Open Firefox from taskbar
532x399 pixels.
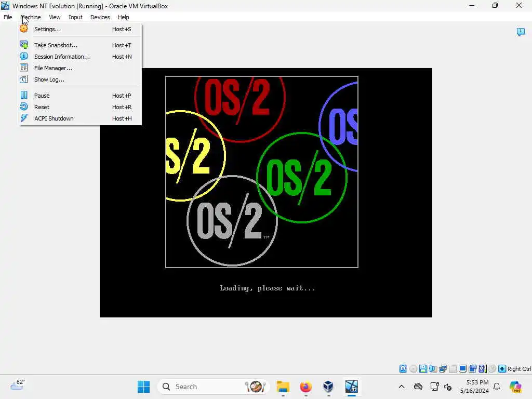pyautogui.click(x=305, y=387)
